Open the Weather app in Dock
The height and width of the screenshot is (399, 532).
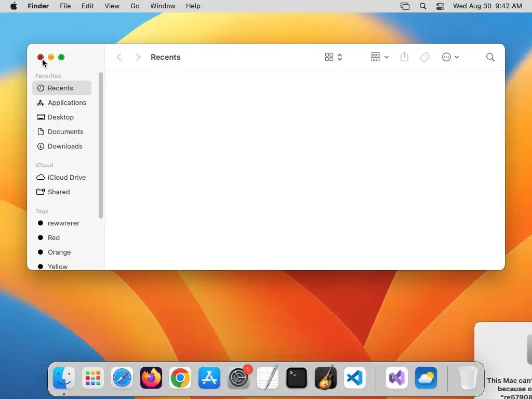426,378
